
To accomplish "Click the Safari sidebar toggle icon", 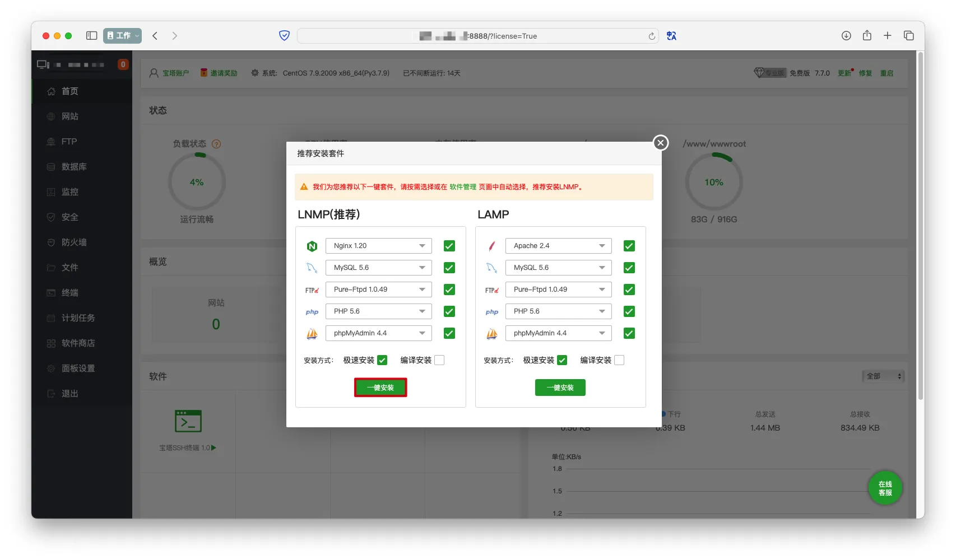I will click(91, 36).
